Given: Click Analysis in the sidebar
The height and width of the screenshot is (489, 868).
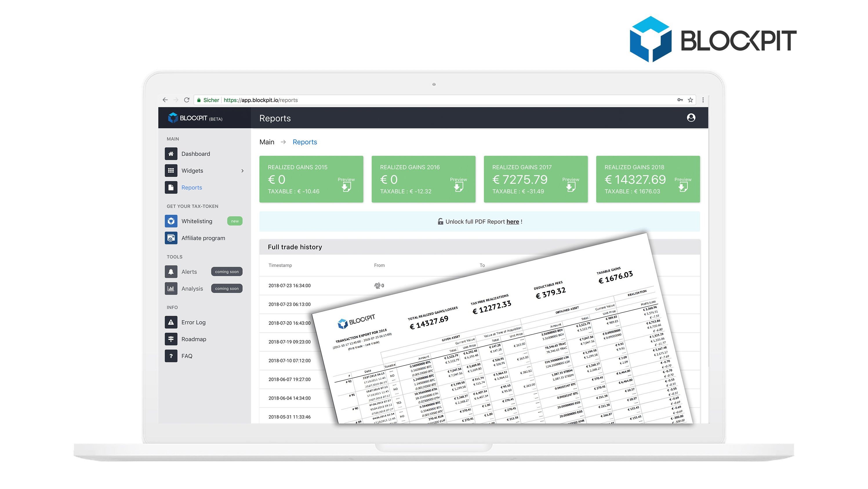Looking at the screenshot, I should [x=192, y=289].
